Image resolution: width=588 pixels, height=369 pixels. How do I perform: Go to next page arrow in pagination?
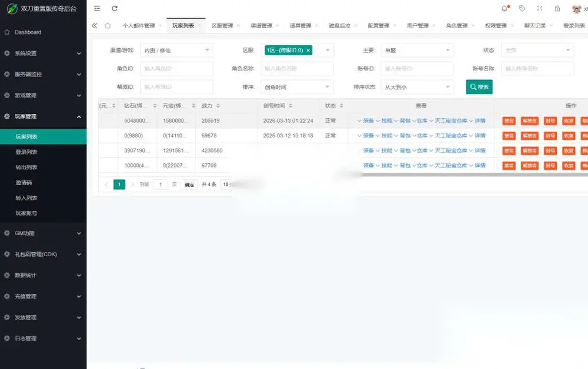coord(132,184)
